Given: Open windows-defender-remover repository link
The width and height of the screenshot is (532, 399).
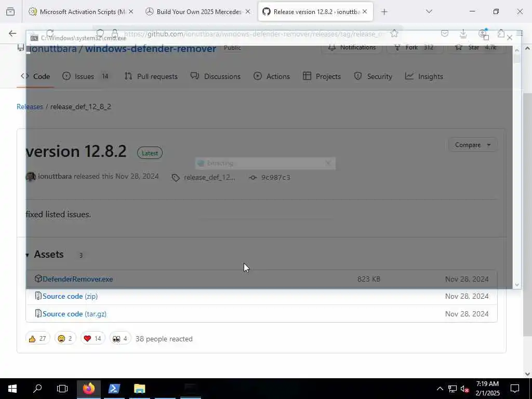Looking at the screenshot, I should tap(150, 48).
